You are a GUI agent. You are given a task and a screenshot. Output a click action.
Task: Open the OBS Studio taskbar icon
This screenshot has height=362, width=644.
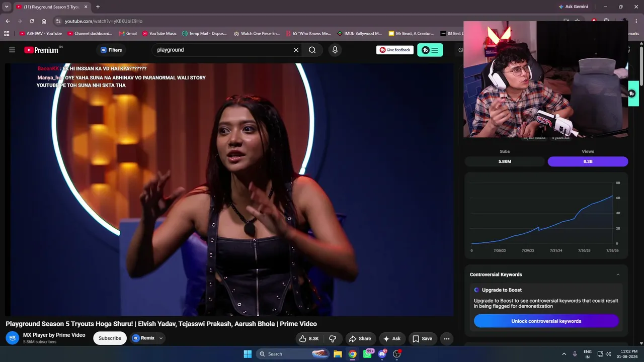(x=397, y=354)
